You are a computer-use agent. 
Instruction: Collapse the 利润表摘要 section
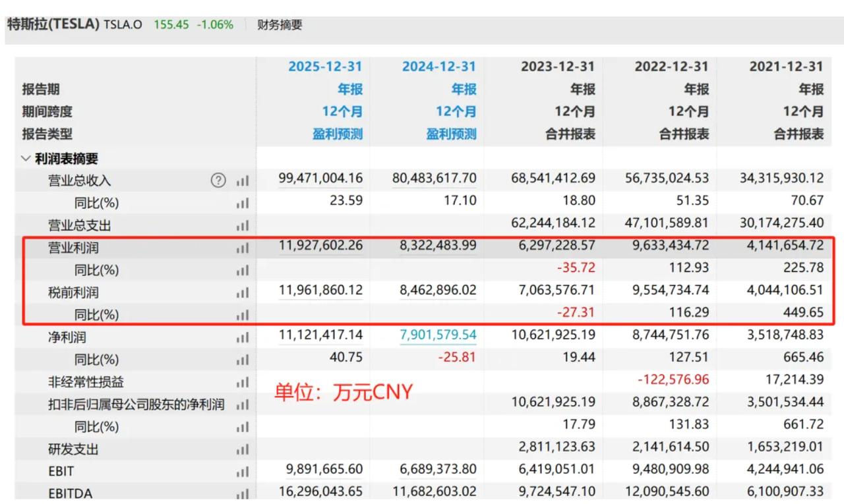(26, 158)
